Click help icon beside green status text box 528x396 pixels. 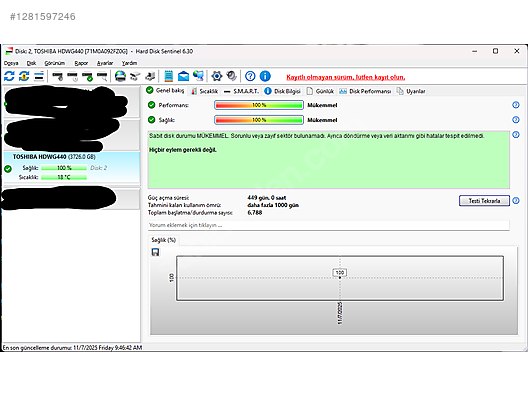pyautogui.click(x=516, y=135)
